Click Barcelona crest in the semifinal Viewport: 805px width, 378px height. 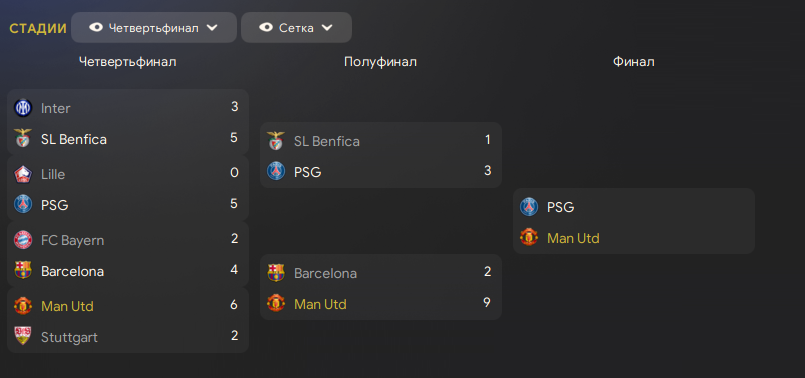click(x=276, y=273)
